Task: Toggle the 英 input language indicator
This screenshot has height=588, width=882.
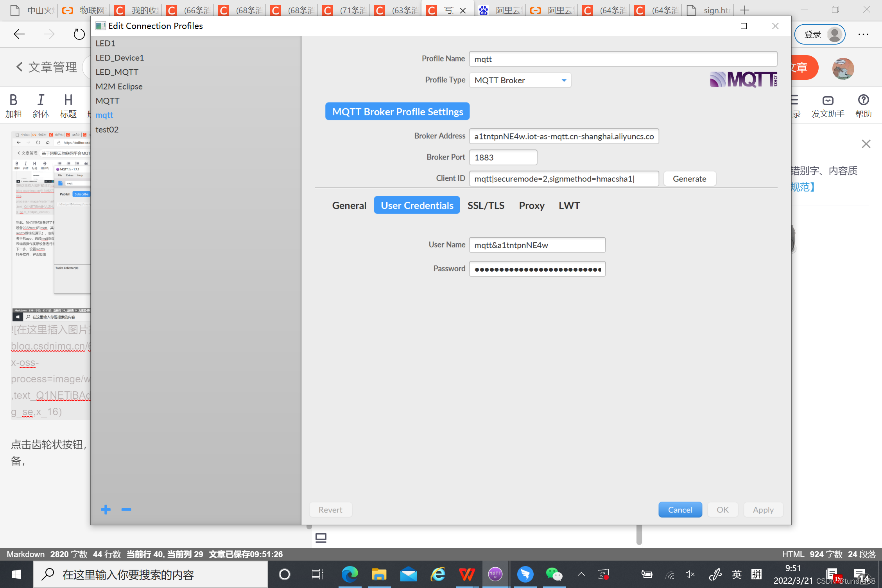Action: pyautogui.click(x=737, y=574)
